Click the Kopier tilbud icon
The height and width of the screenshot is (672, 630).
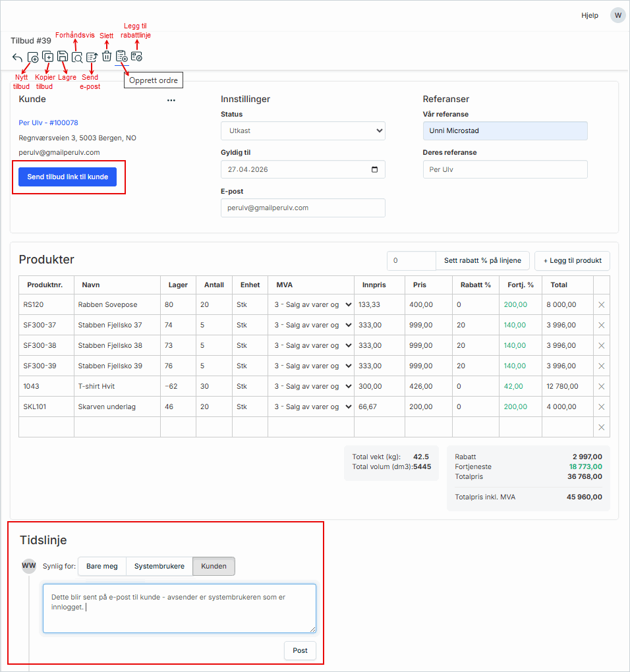[x=48, y=57]
